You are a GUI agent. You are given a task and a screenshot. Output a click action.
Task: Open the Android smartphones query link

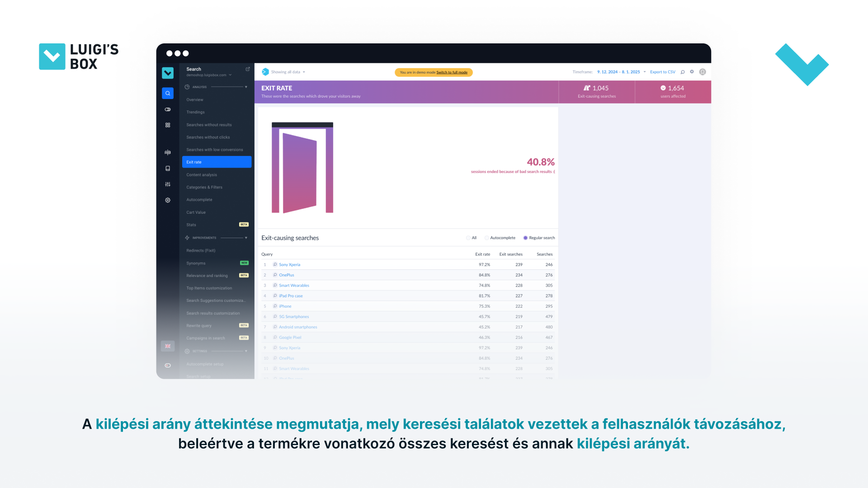(x=298, y=327)
